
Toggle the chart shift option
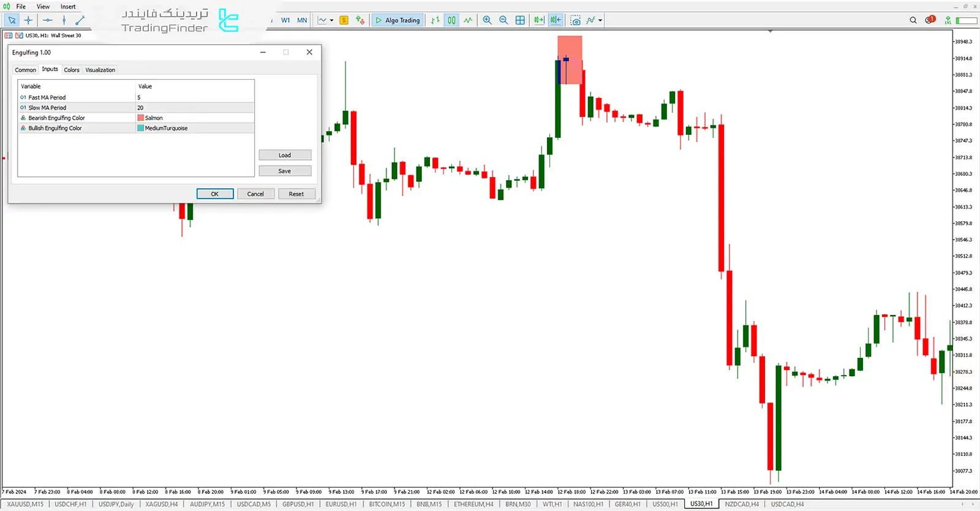555,20
